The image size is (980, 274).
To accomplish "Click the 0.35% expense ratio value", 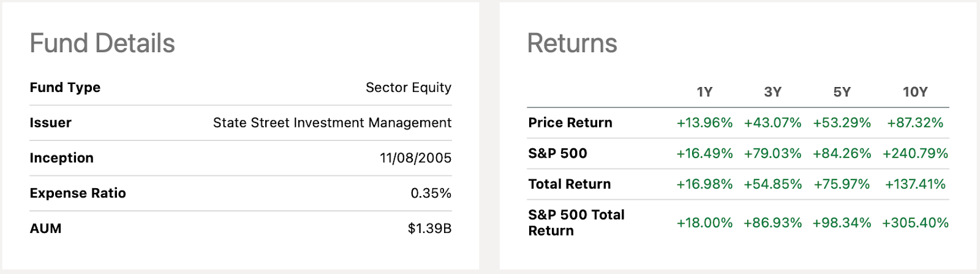I will click(x=431, y=193).
